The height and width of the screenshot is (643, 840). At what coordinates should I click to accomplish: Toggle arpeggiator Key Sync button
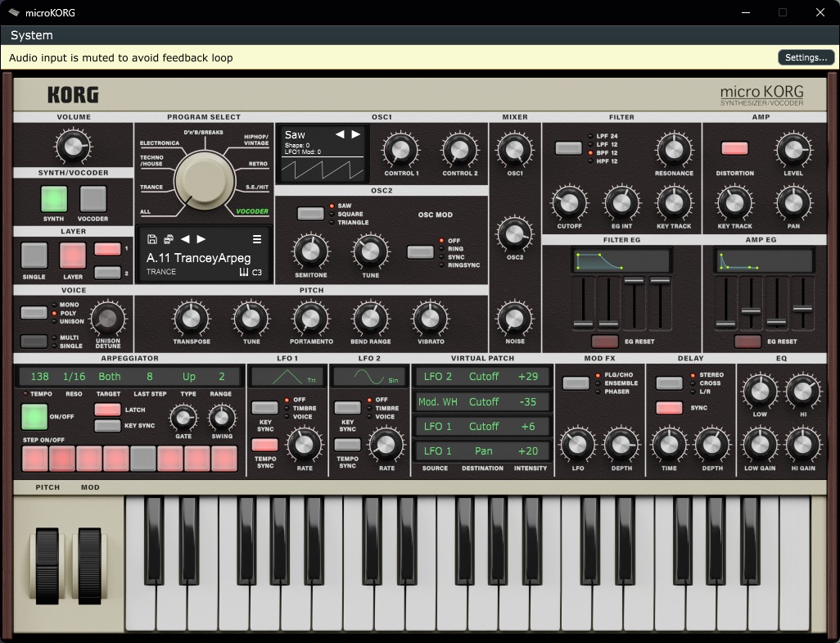(108, 426)
